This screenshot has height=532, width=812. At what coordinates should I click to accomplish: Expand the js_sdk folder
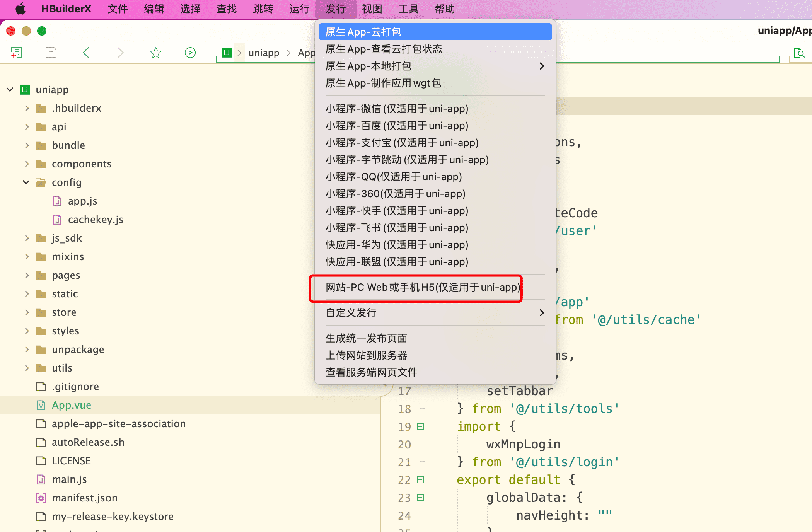click(27, 238)
